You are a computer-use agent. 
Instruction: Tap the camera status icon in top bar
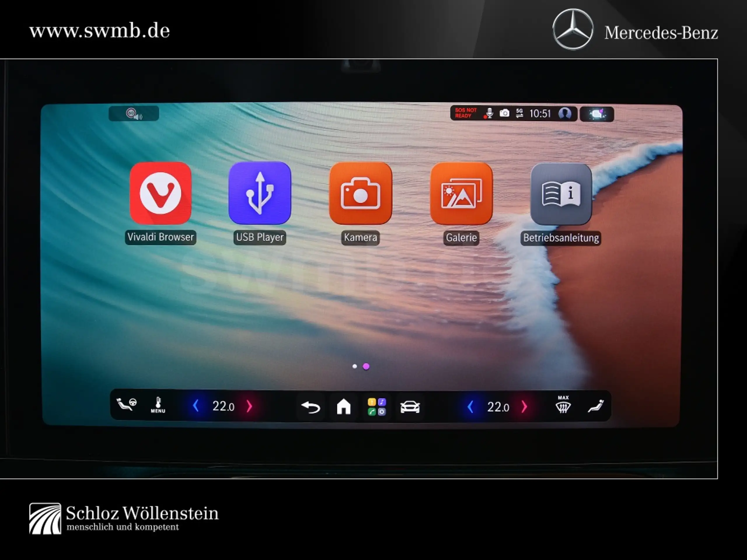(504, 113)
